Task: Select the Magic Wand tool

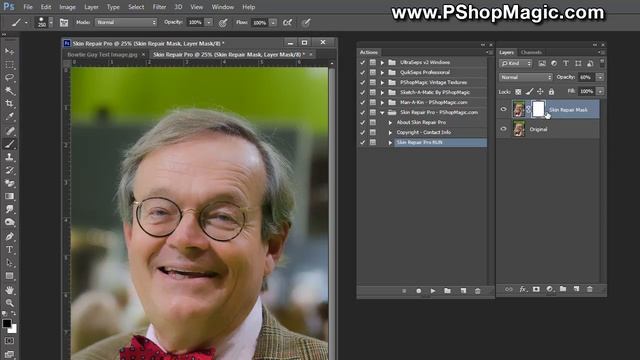Action: tap(9, 91)
